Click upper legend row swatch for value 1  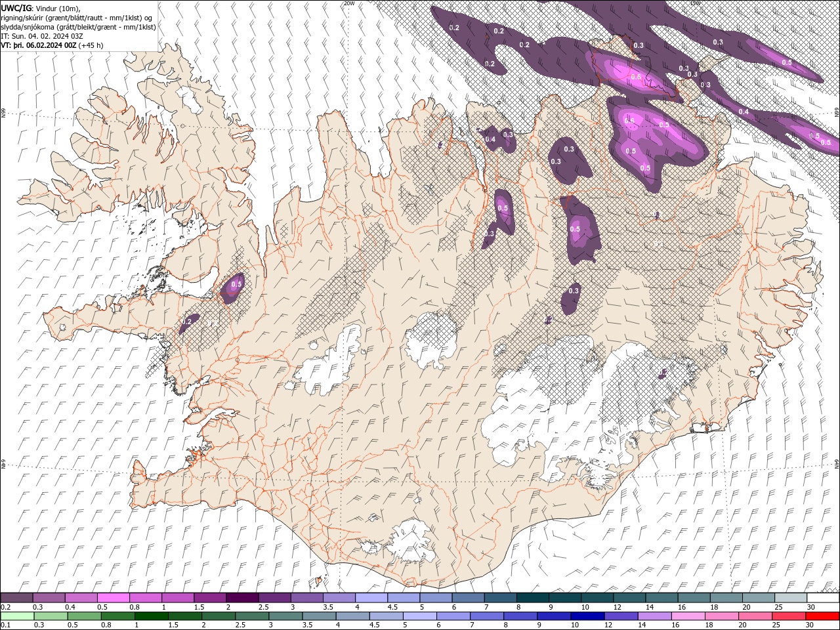(178, 598)
